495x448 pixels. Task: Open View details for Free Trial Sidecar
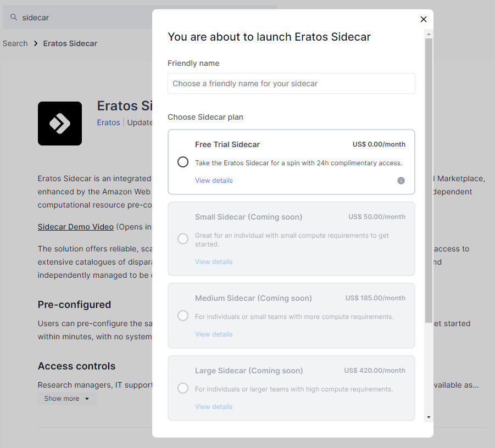(x=214, y=181)
